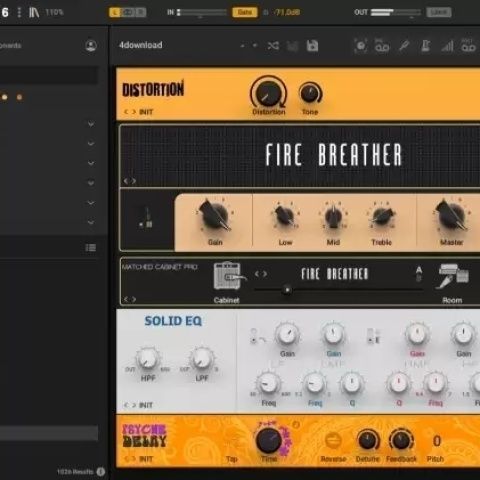Click the amp Gain knob
Screen dimensions: 480x480
215,216
